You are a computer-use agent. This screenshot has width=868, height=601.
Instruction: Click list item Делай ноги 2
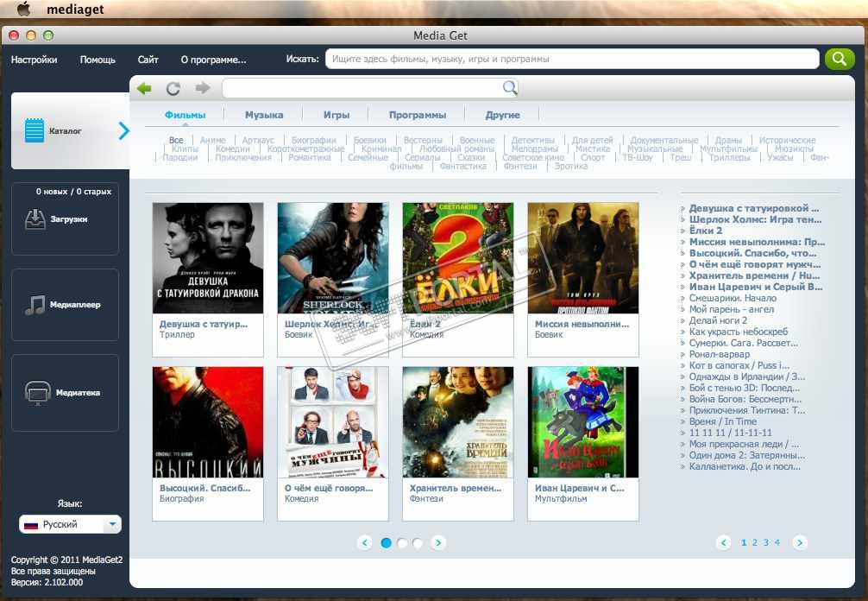(718, 320)
